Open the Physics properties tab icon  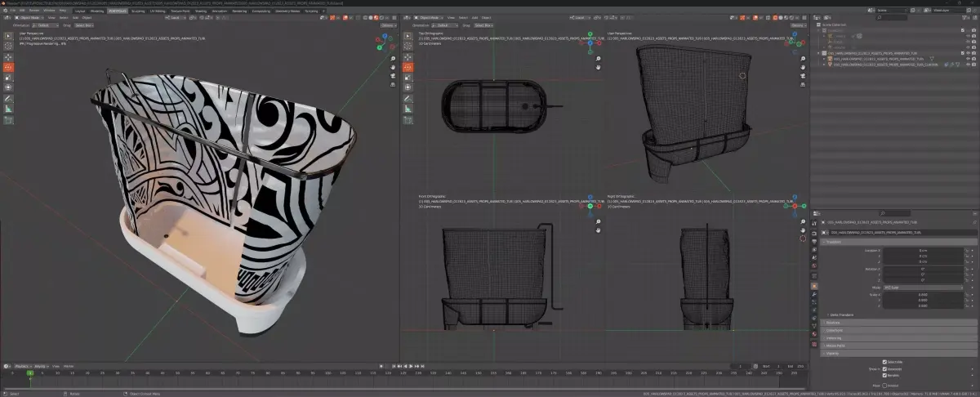coord(814,310)
